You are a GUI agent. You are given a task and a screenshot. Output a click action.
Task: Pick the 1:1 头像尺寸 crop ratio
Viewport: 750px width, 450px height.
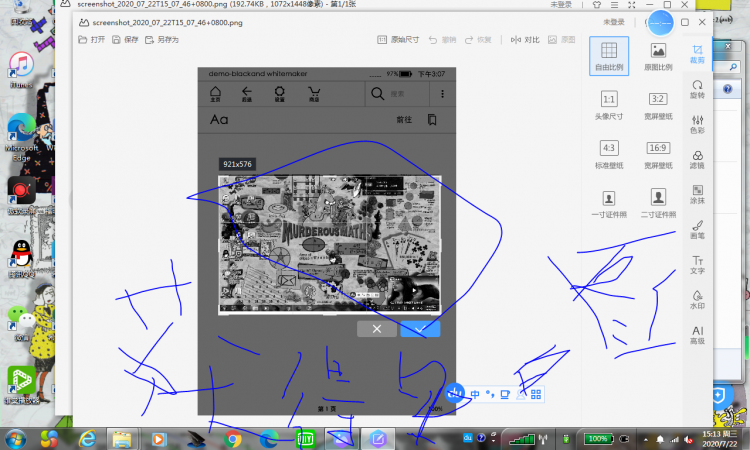point(609,105)
